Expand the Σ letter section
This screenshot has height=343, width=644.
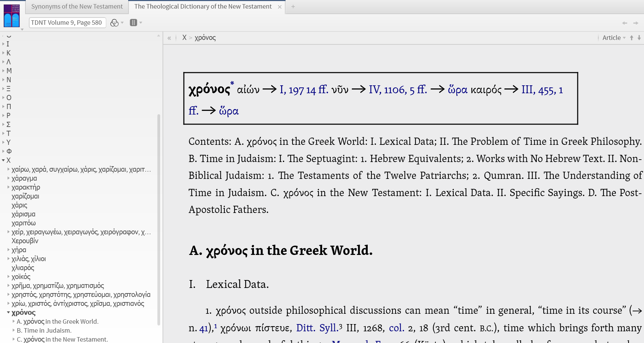(x=3, y=125)
